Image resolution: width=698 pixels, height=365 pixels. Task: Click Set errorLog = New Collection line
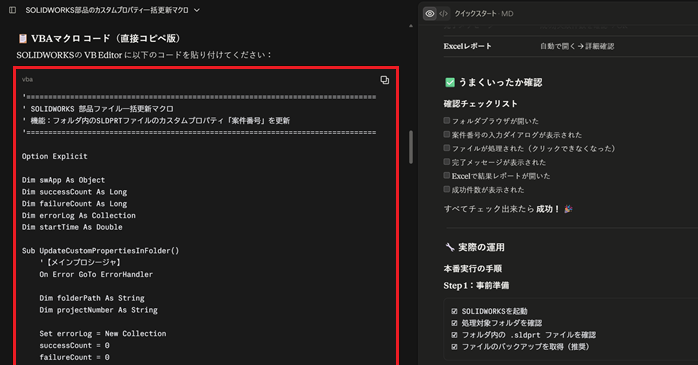coord(103,333)
